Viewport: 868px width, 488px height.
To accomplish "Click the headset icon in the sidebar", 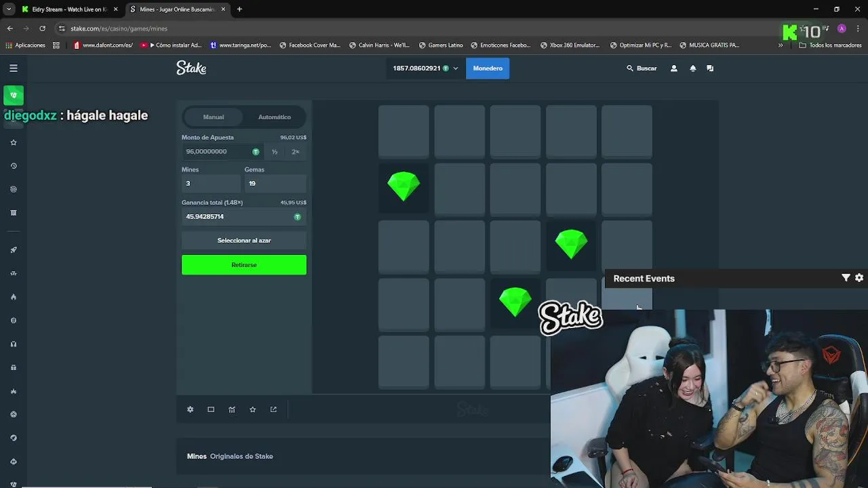I will pyautogui.click(x=14, y=344).
